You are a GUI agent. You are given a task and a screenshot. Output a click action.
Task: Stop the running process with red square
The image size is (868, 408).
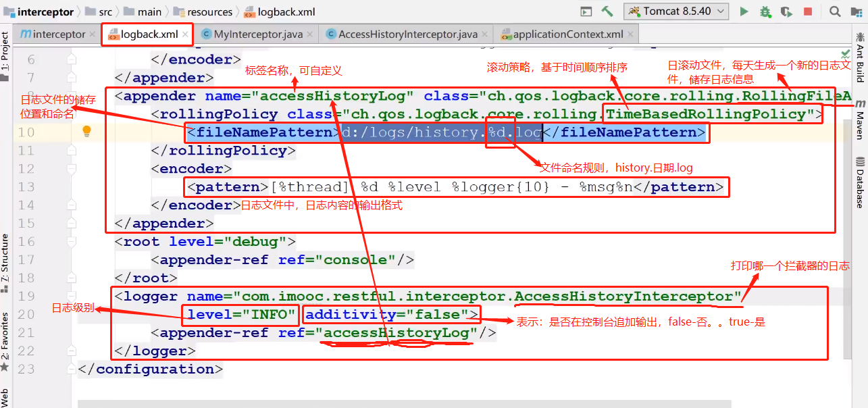tap(807, 11)
